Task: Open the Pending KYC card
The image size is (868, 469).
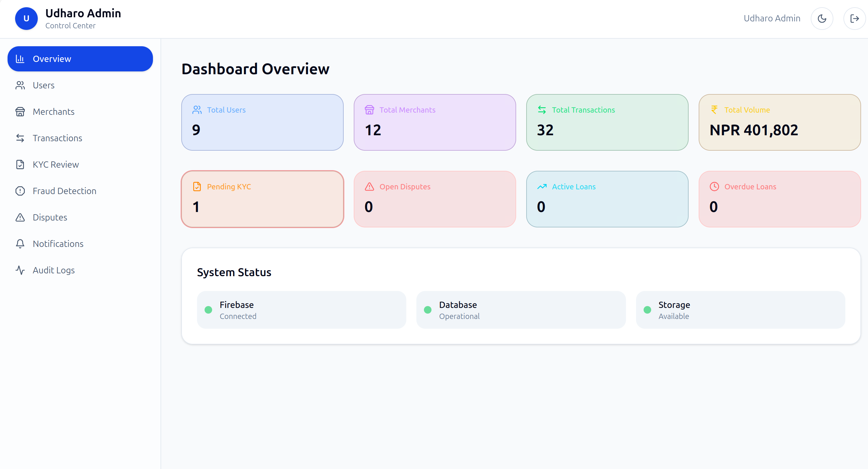Action: 262,199
